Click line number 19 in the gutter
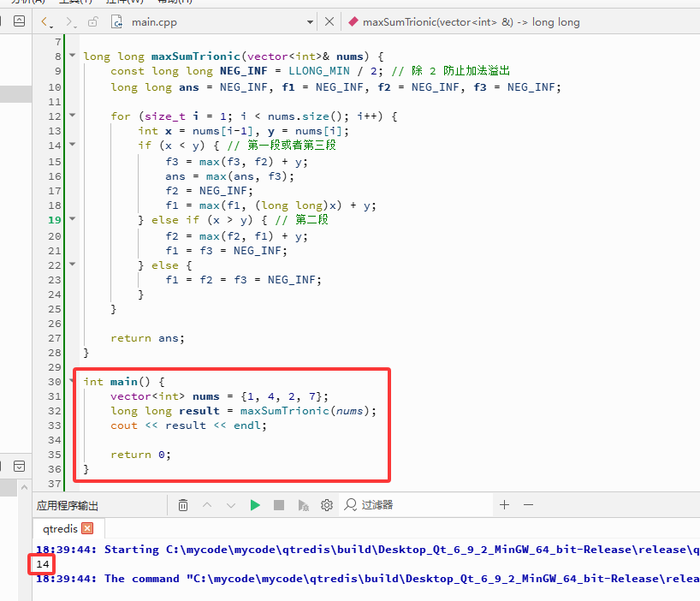 55,220
